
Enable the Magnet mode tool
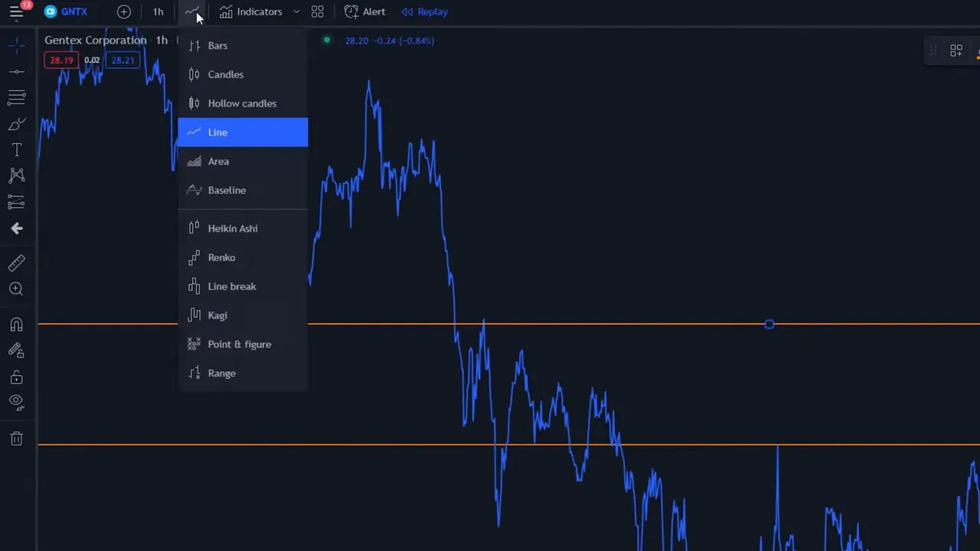16,324
